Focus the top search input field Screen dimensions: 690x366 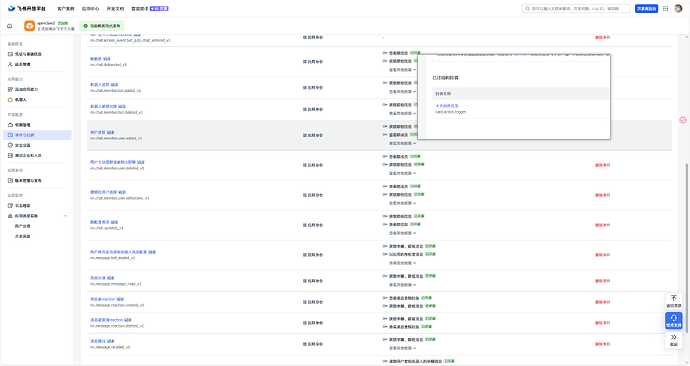(576, 8)
